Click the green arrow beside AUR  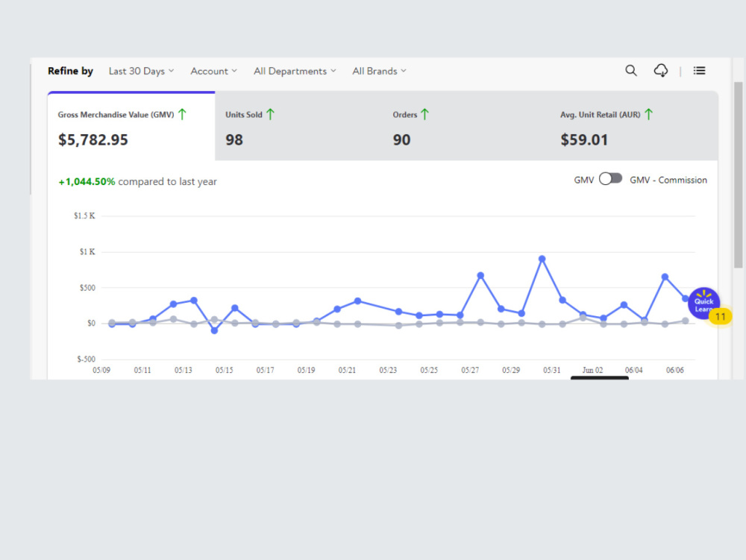pos(648,114)
